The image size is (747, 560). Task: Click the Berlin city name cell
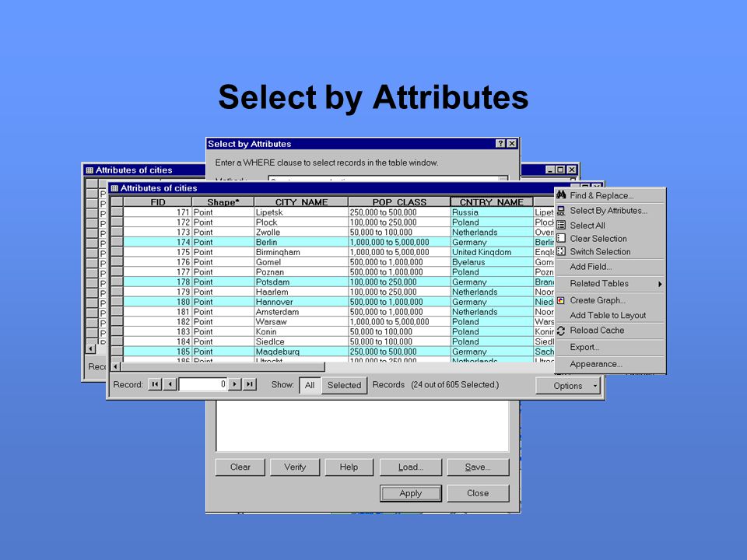click(x=301, y=242)
